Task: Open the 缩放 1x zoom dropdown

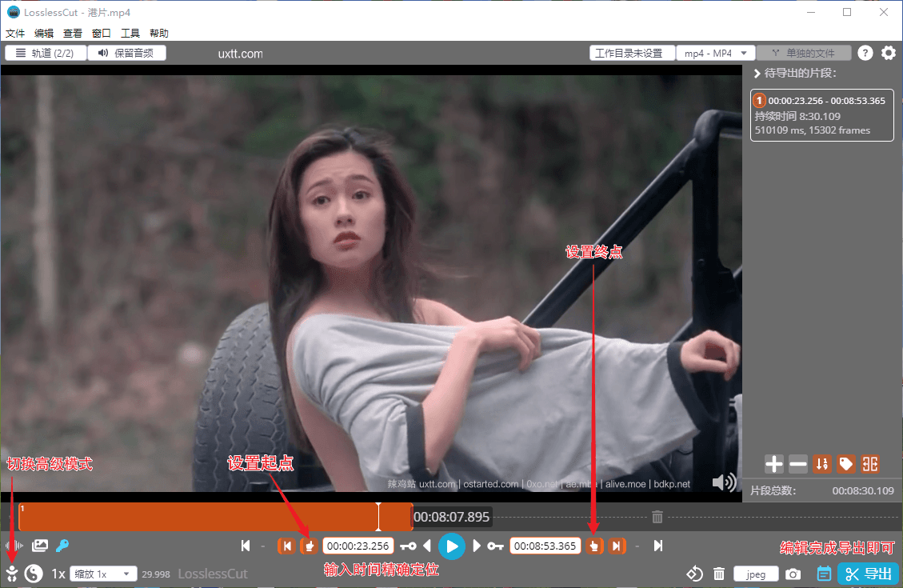Action: point(103,574)
